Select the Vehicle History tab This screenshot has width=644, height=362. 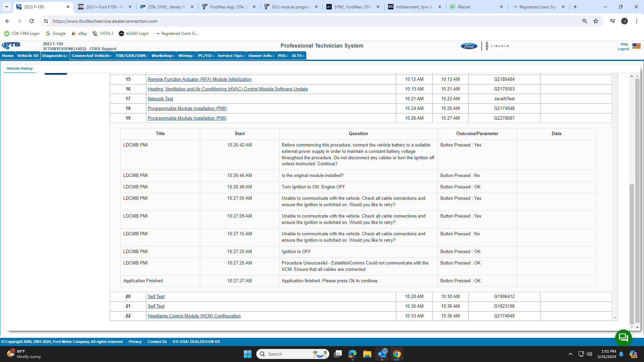pyautogui.click(x=19, y=68)
